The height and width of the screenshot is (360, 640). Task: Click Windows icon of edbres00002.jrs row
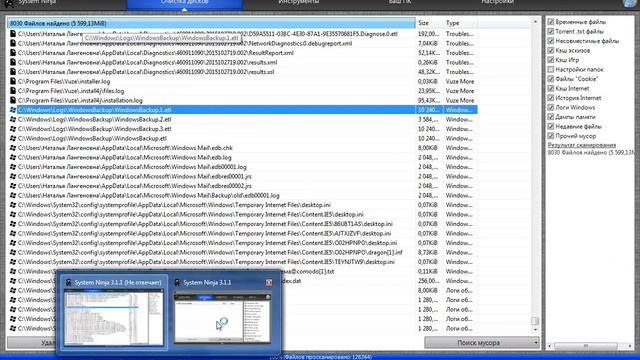pyautogui.click(x=13, y=186)
